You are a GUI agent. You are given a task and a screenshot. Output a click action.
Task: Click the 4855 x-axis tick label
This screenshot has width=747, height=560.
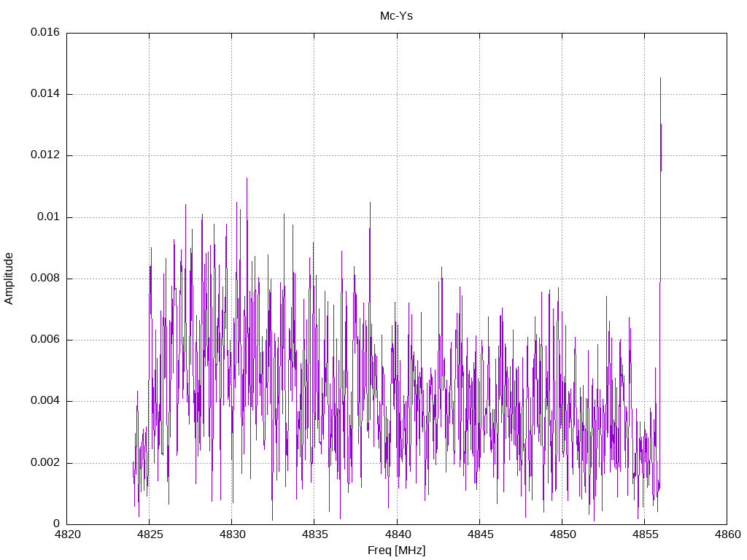[x=645, y=534]
